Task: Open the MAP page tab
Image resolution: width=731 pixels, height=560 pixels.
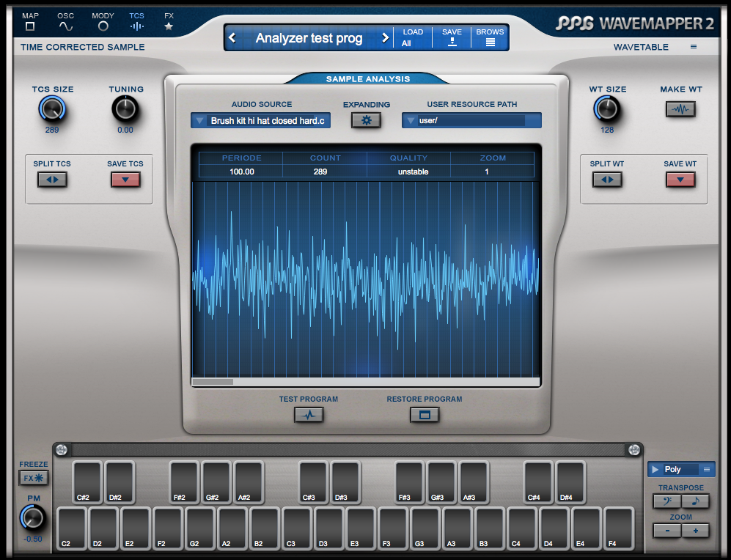Action: point(30,22)
